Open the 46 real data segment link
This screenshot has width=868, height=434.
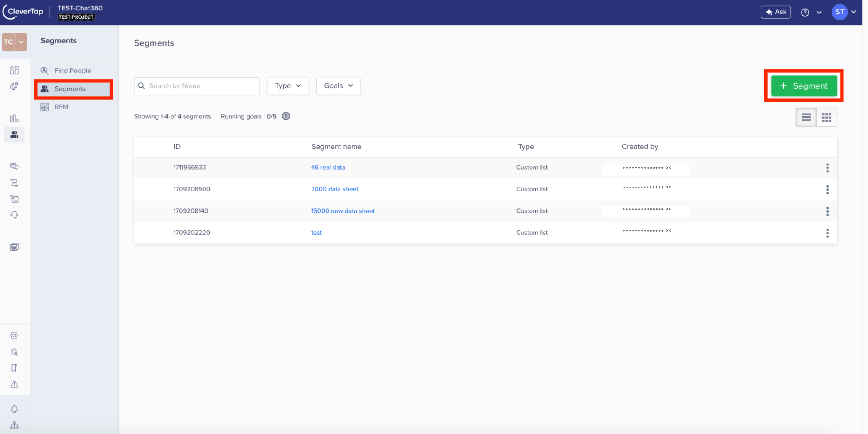[x=328, y=167]
